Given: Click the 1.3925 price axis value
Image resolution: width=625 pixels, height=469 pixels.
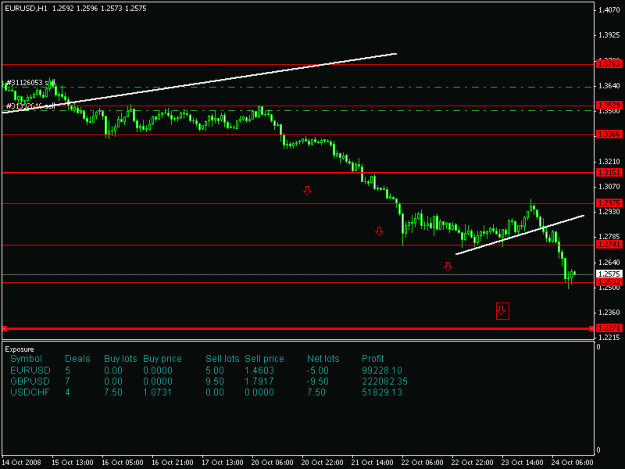Looking at the screenshot, I should point(609,35).
